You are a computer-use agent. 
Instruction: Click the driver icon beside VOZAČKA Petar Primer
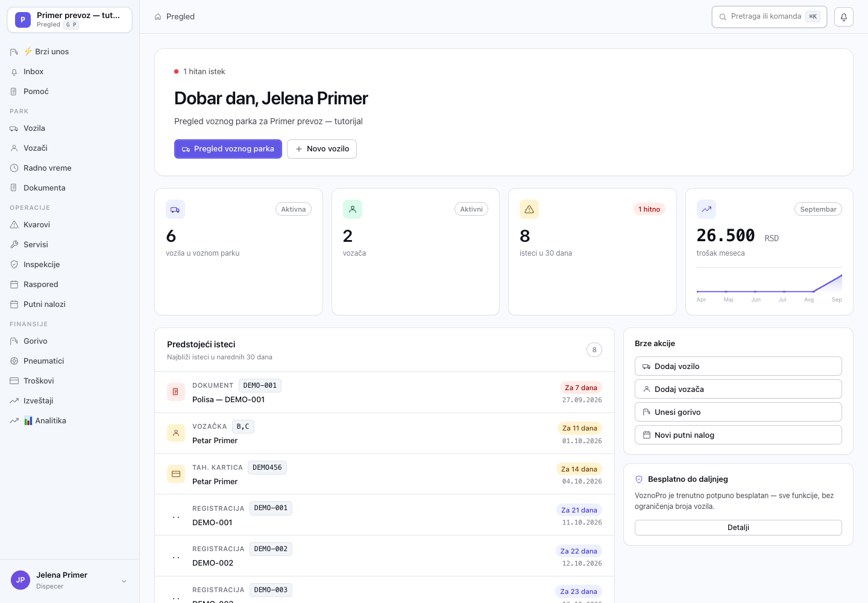pyautogui.click(x=176, y=433)
